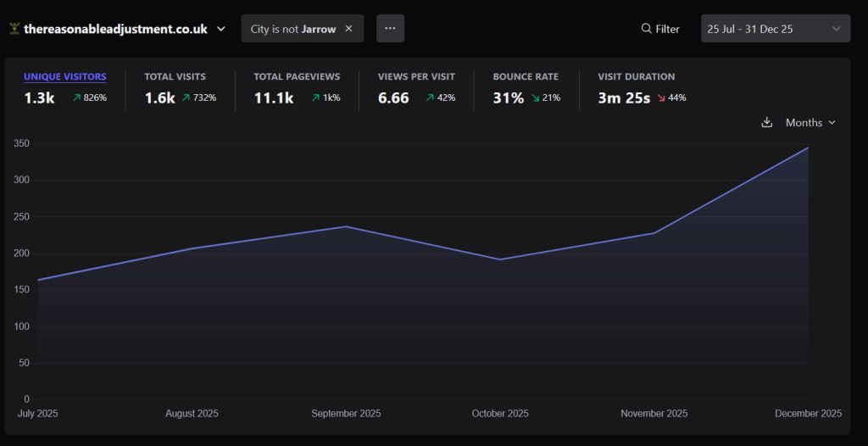The image size is (868, 446).
Task: Click the red down arrow beside 44%
Action: (x=661, y=98)
